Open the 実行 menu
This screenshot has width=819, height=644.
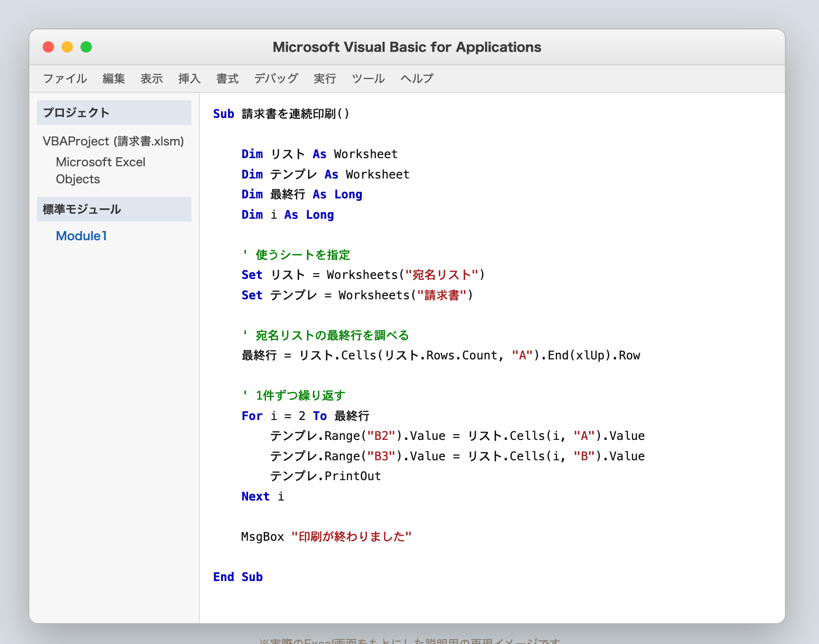[x=325, y=79]
